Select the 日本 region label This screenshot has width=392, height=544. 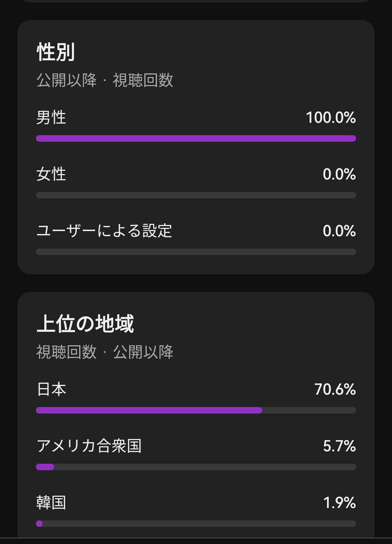[52, 389]
